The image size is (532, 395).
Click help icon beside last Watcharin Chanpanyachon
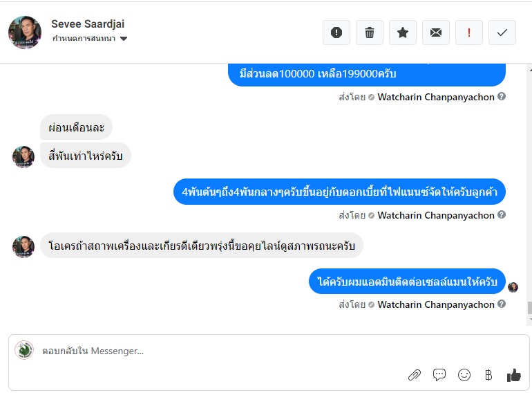point(502,304)
